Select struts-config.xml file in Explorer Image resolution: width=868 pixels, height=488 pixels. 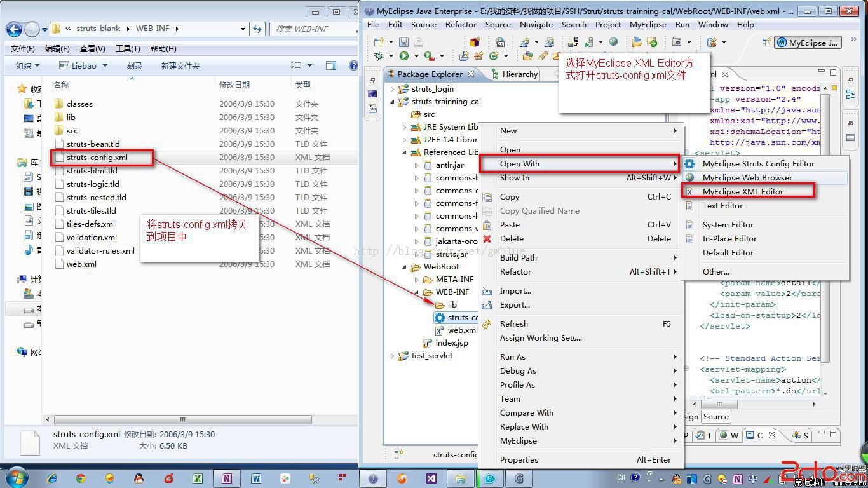(97, 157)
